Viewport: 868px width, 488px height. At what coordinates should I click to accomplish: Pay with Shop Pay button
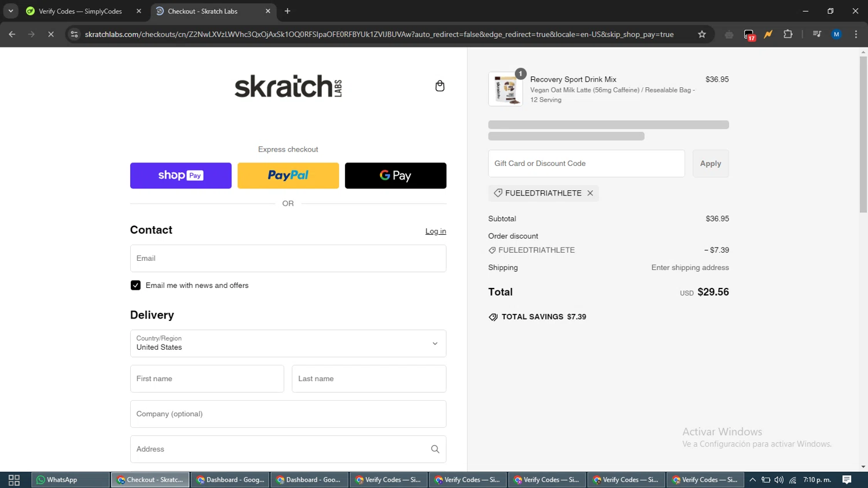point(181,176)
